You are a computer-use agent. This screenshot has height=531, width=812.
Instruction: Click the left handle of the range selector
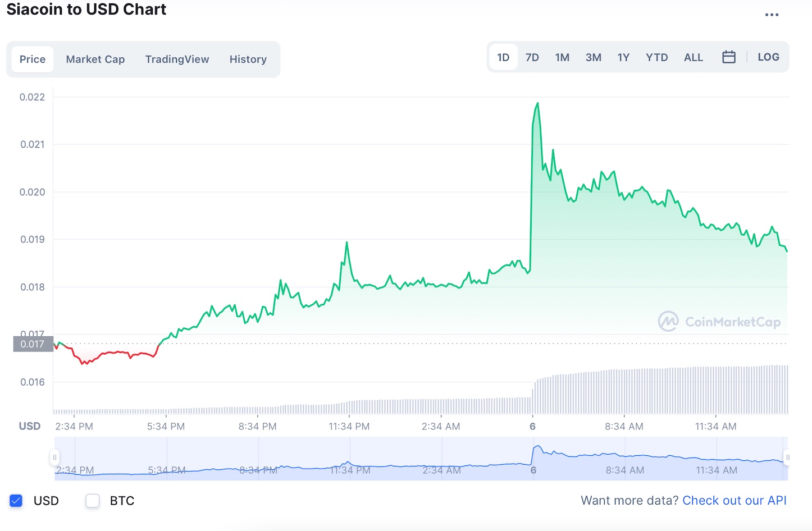point(54,457)
